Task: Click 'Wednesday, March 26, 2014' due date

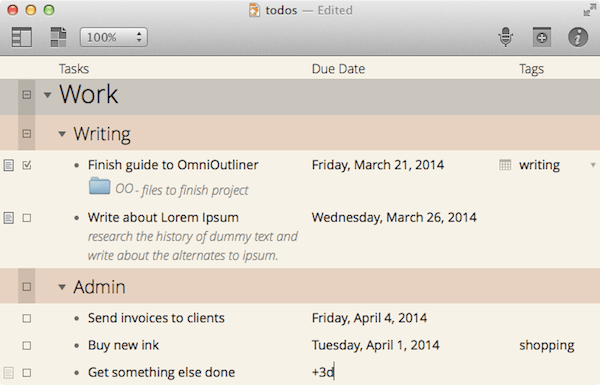Action: point(394,218)
